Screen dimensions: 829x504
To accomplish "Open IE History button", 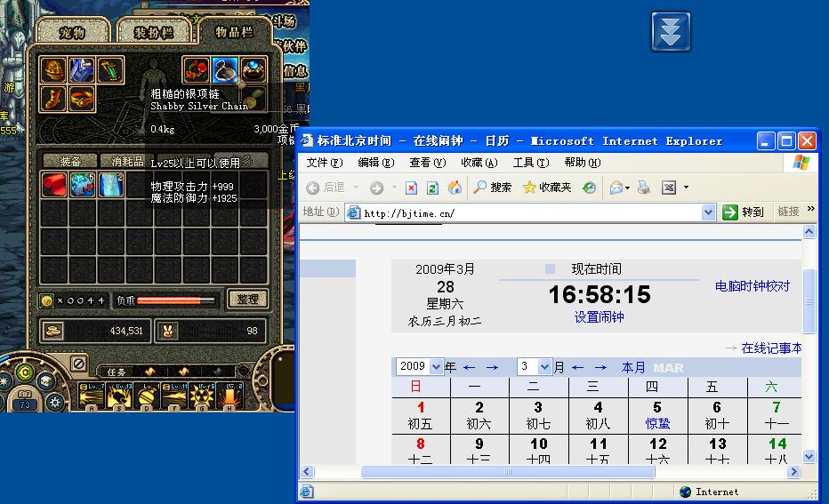I will point(589,188).
